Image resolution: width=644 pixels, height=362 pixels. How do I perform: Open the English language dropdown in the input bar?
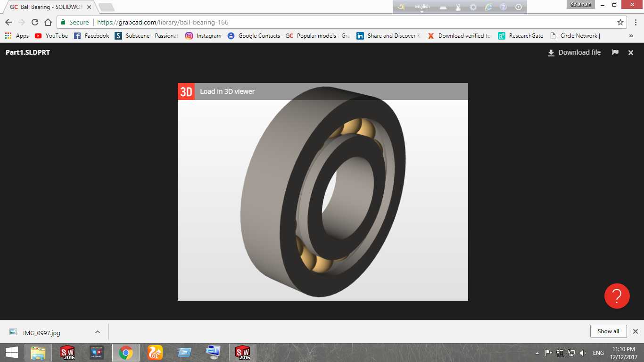[422, 7]
